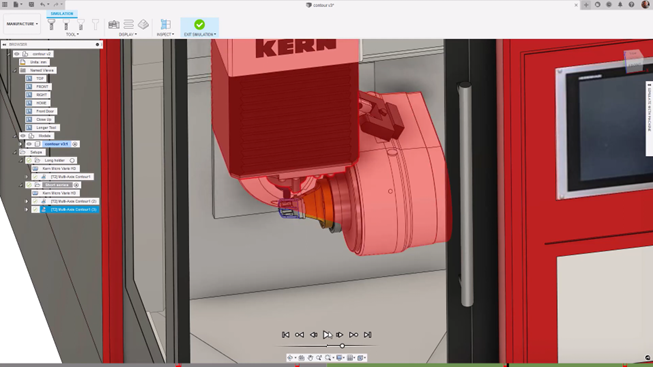The height and width of the screenshot is (367, 653).
Task: Open the EXIT SIMULATION dropdown
Action: click(x=200, y=35)
